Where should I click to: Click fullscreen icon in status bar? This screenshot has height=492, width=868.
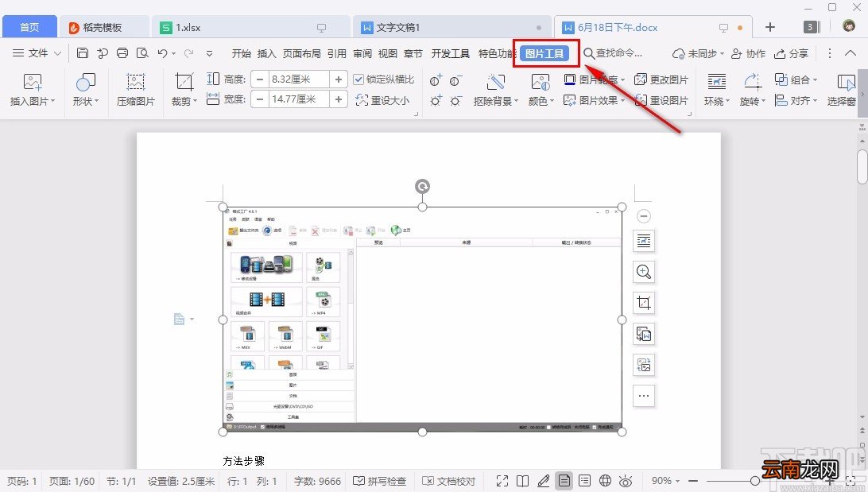coord(502,481)
